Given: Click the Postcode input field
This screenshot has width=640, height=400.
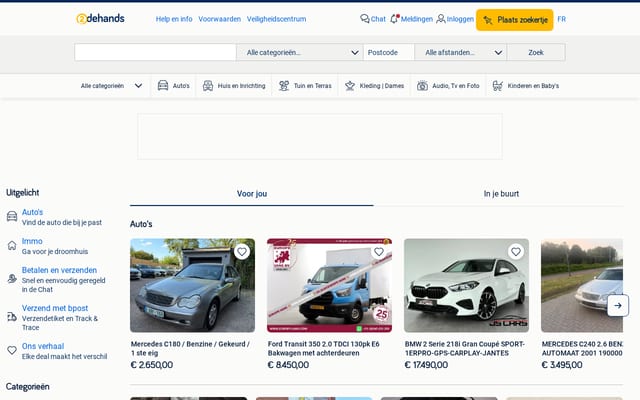Looking at the screenshot, I should click(x=389, y=52).
